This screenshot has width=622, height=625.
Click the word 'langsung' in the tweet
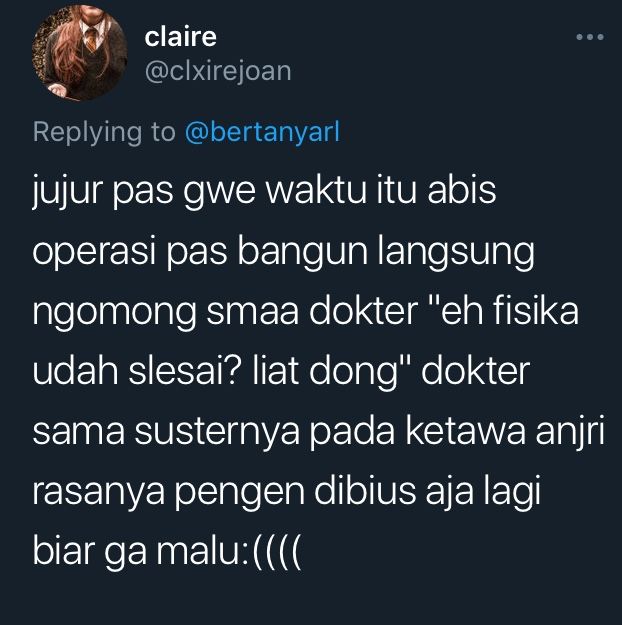pyautogui.click(x=456, y=252)
